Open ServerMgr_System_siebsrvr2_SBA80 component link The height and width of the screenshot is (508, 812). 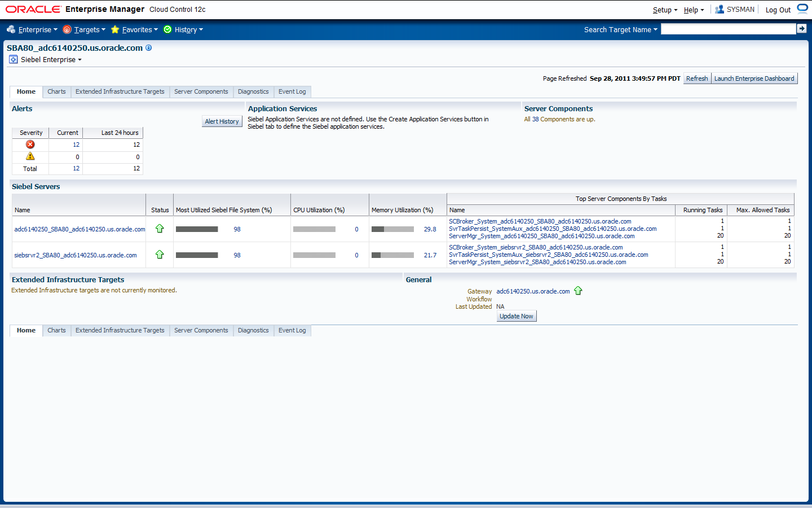point(537,262)
